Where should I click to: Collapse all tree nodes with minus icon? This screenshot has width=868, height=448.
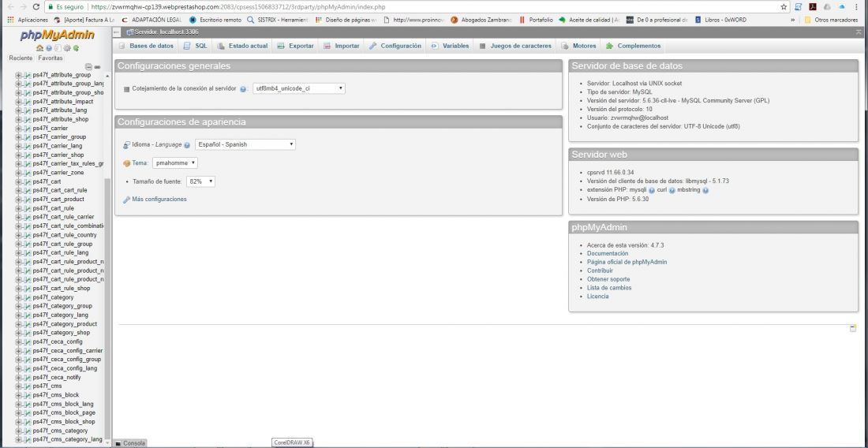(88, 67)
